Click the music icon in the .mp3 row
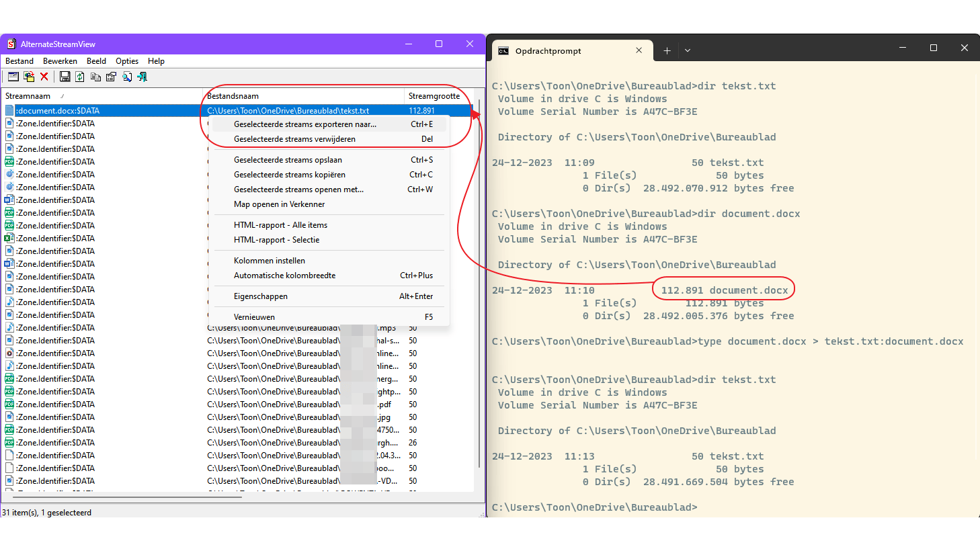The width and height of the screenshot is (980, 551). (9, 328)
